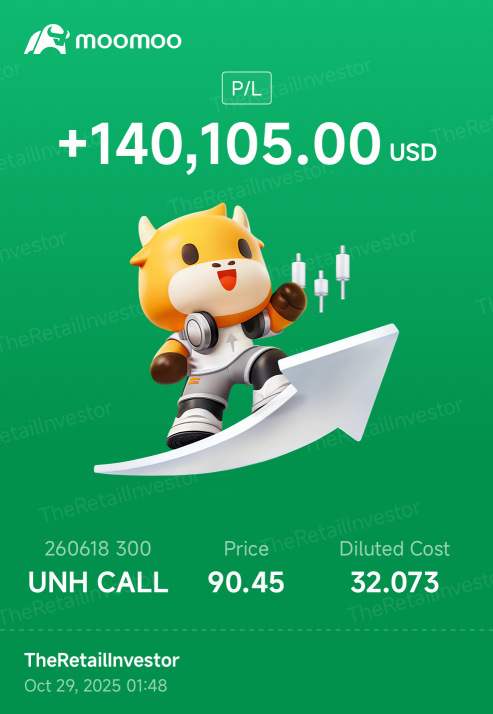Click the tallest candlestick icon

click(x=343, y=272)
